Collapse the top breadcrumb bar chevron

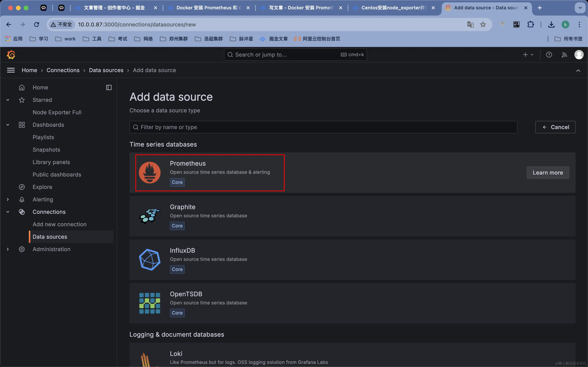pos(578,71)
